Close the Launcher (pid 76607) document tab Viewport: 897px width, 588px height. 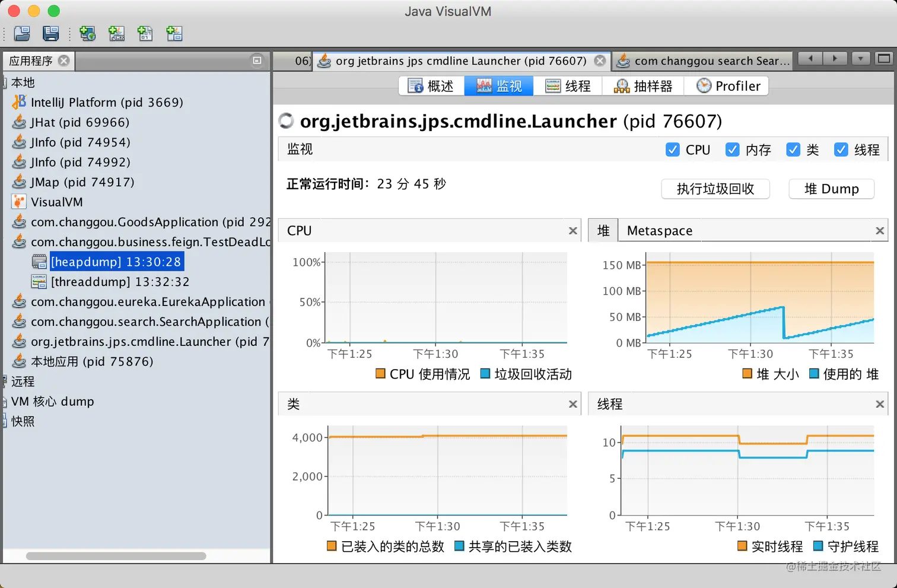[600, 61]
